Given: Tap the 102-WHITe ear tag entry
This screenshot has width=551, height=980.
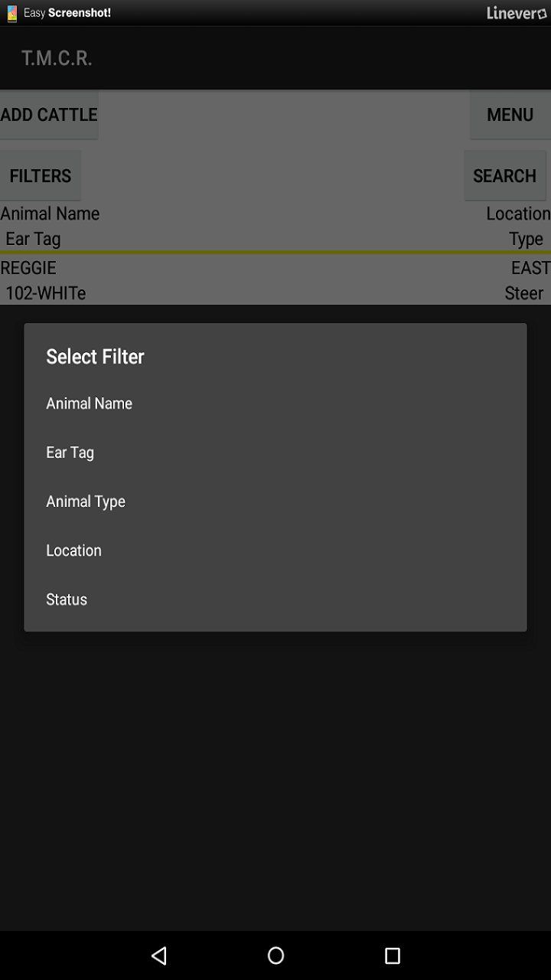Looking at the screenshot, I should click(x=46, y=293).
